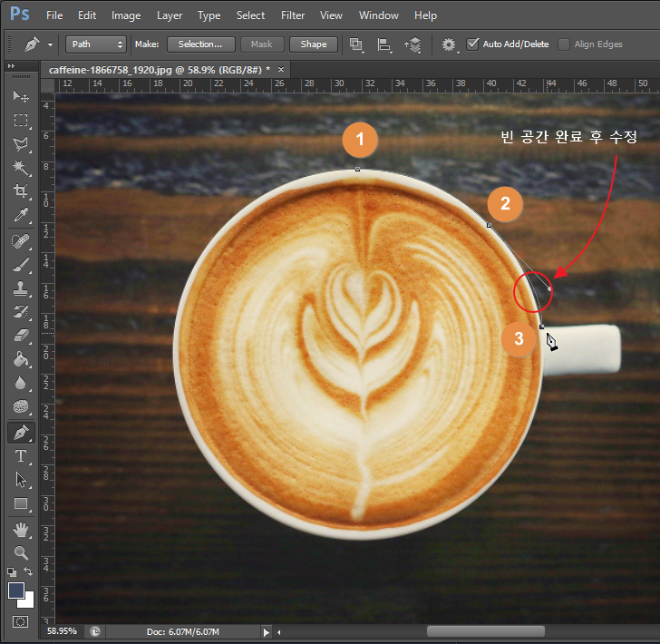Click the Make Selection... button
Screen dimensions: 660x644
point(200,44)
